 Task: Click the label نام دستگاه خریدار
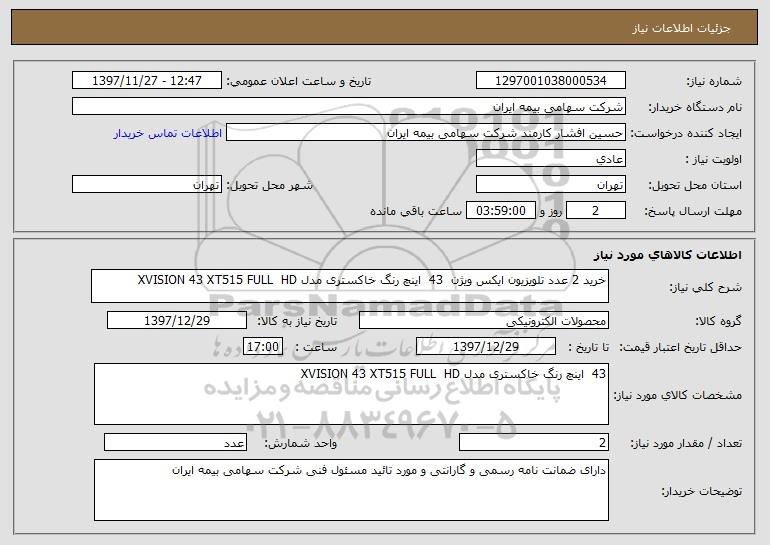[x=695, y=107]
